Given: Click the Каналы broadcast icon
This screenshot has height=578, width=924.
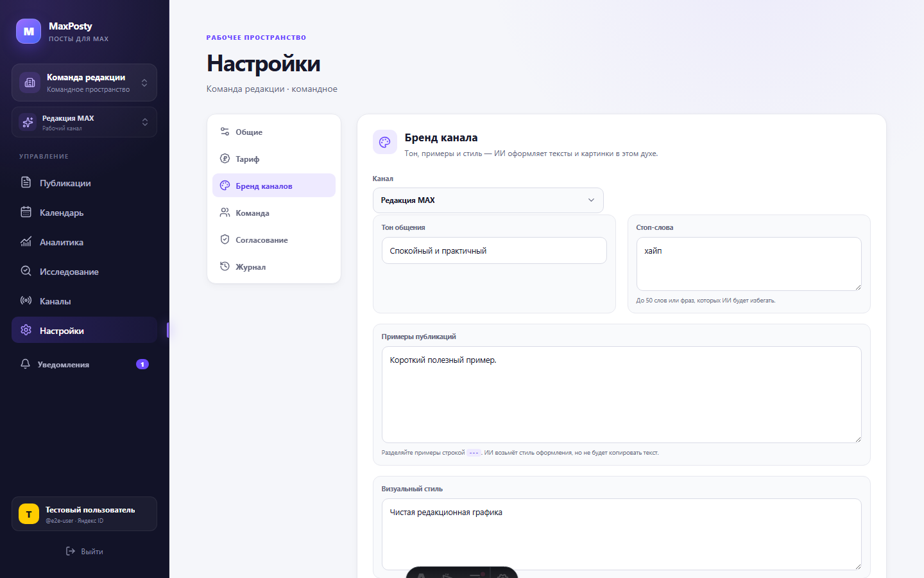Looking at the screenshot, I should pyautogui.click(x=26, y=301).
